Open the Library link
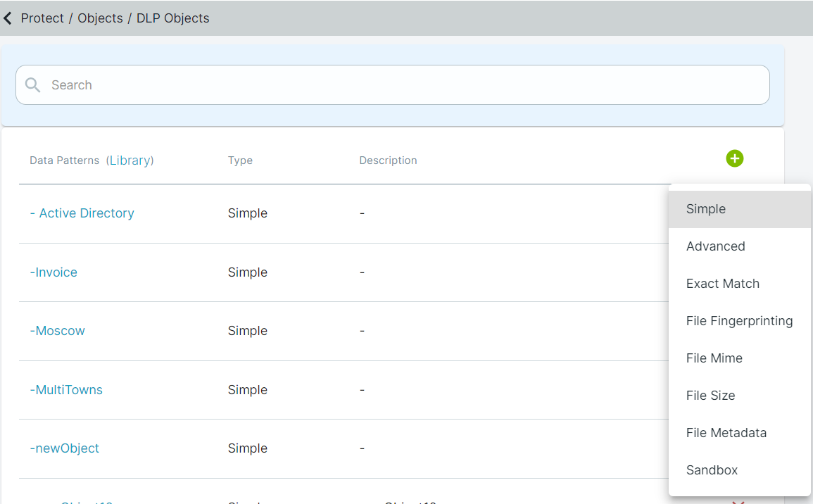 pyautogui.click(x=130, y=160)
